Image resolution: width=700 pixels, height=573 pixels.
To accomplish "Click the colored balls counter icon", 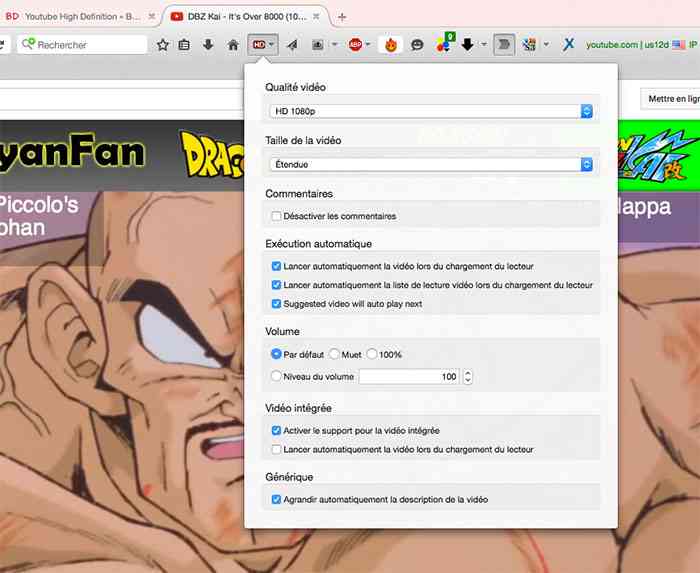I will click(x=445, y=43).
